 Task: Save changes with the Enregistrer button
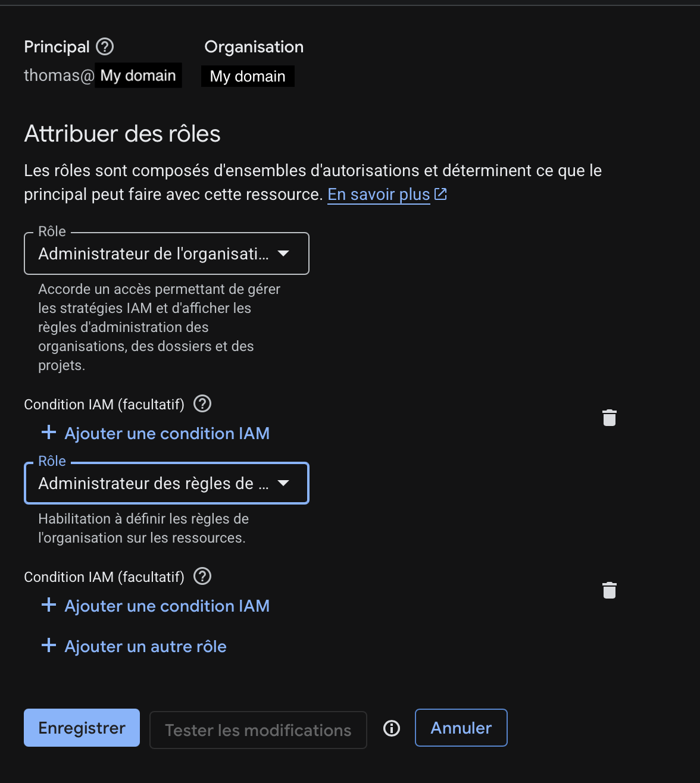click(82, 728)
